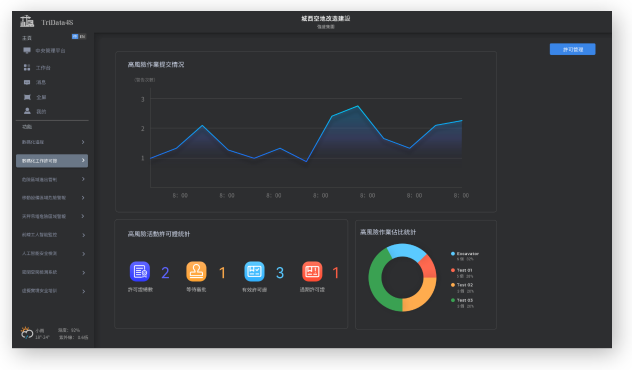Open 前線工人智能監控 sidebar link
The width and height of the screenshot is (632, 370).
click(x=40, y=235)
